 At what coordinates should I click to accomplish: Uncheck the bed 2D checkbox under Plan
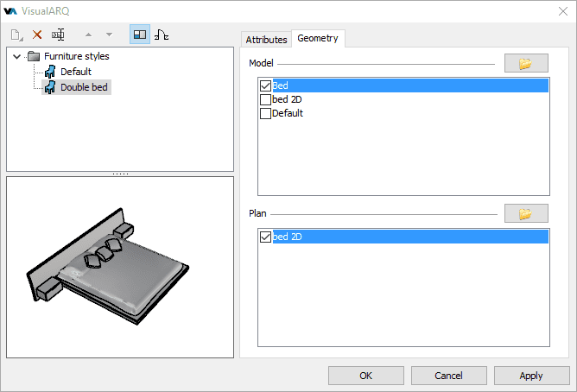(x=265, y=237)
